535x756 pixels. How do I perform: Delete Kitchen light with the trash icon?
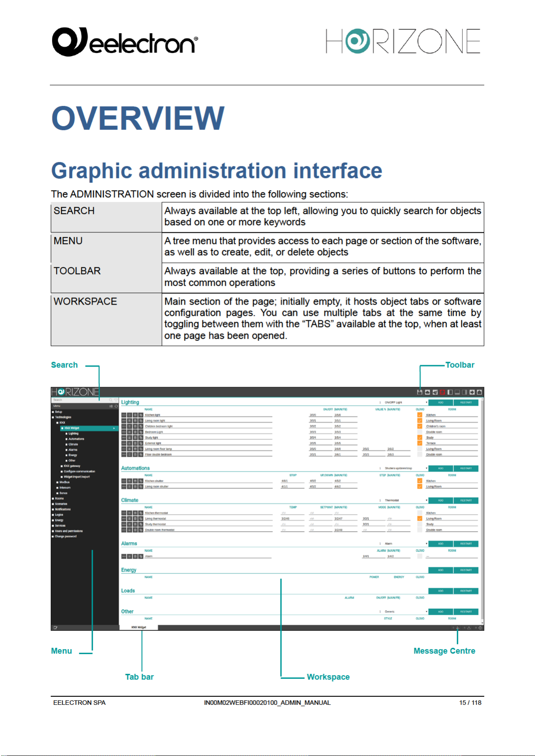[135, 415]
